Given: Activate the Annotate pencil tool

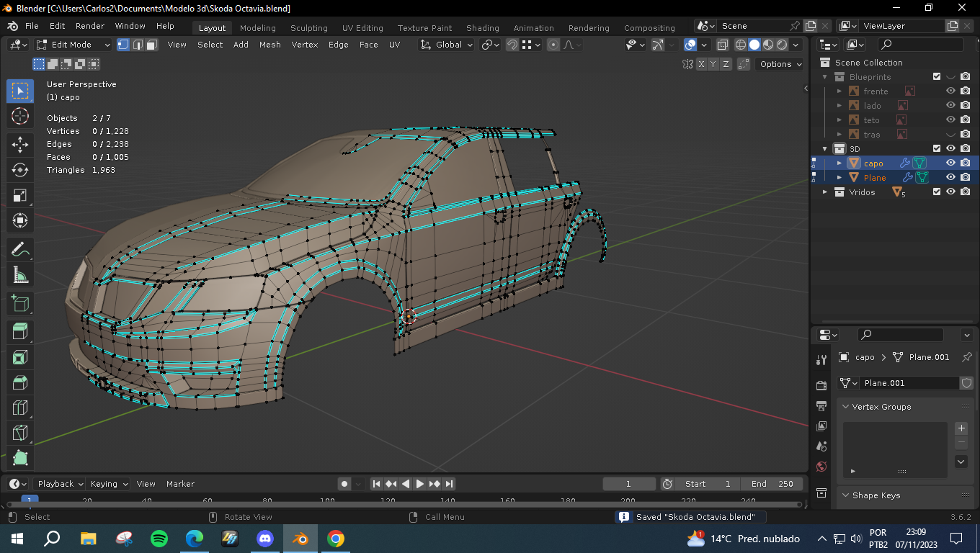Looking at the screenshot, I should pyautogui.click(x=20, y=249).
